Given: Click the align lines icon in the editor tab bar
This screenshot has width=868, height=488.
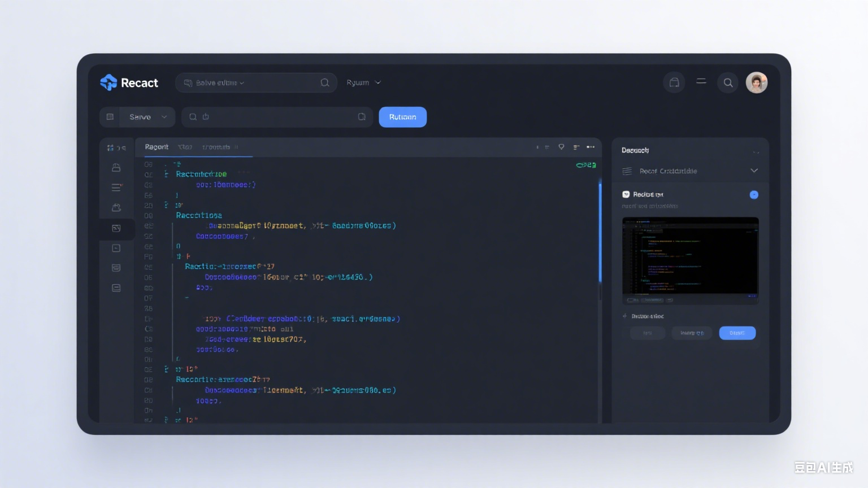Looking at the screenshot, I should coord(576,147).
